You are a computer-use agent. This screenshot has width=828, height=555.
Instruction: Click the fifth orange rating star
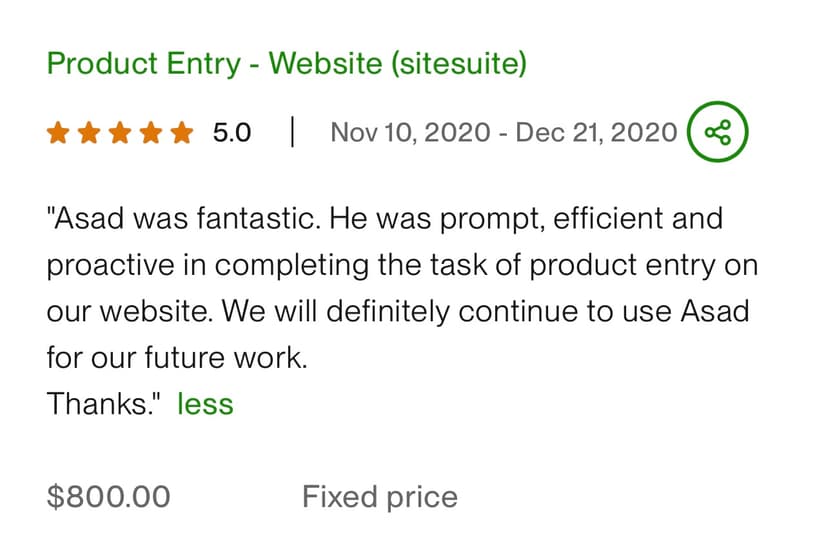click(181, 133)
